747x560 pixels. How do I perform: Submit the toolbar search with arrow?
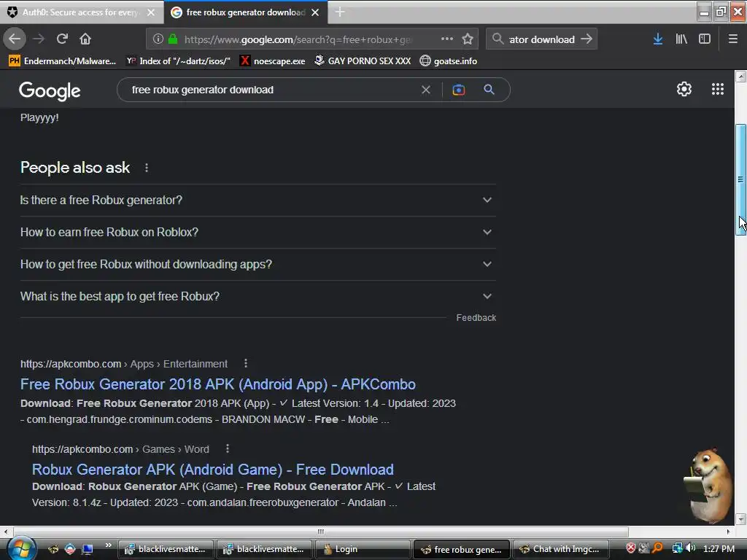(587, 39)
